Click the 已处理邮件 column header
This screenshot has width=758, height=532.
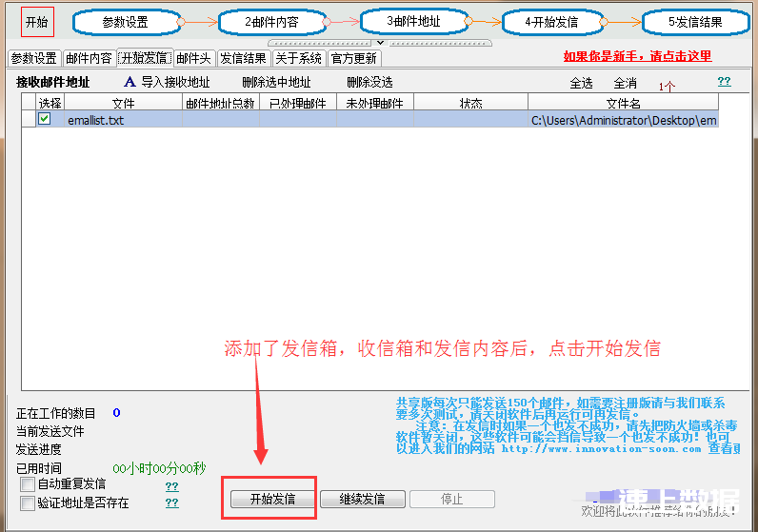click(298, 103)
